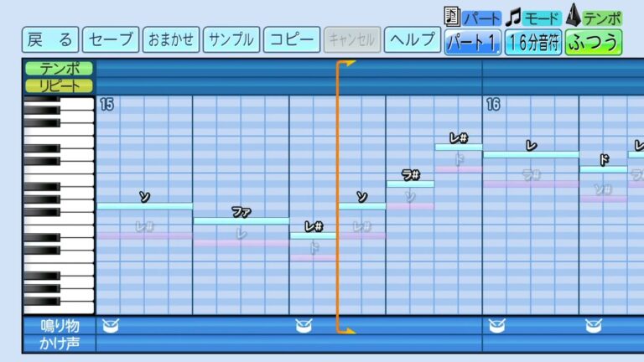The image size is (644, 362).
Task: Open the パート1 part selector
Action: pos(473,41)
